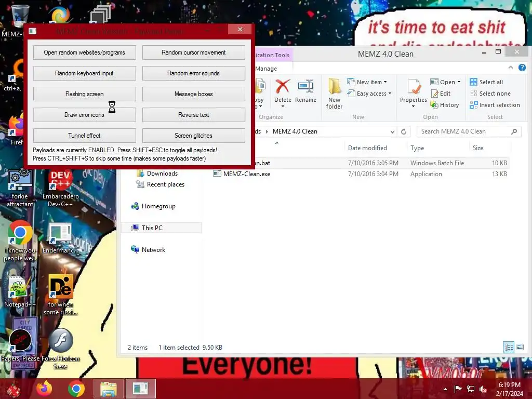Viewport: 532px width, 399px height.
Task: Sort files by Type column header
Action: [417, 148]
